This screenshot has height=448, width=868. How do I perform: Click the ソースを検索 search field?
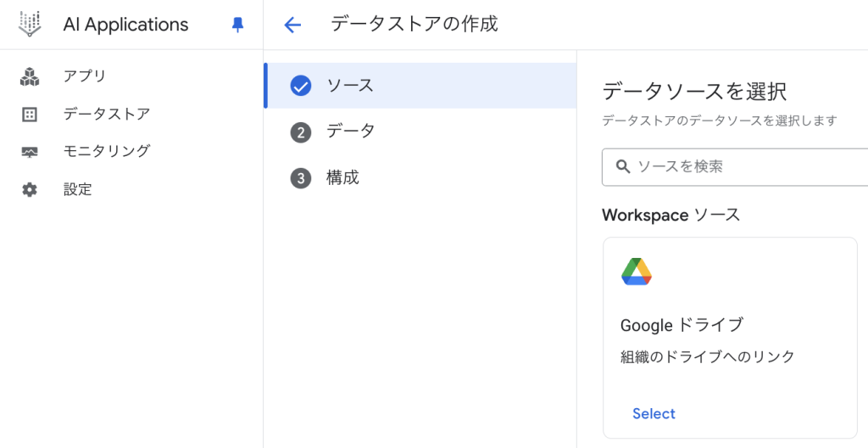pos(746,166)
